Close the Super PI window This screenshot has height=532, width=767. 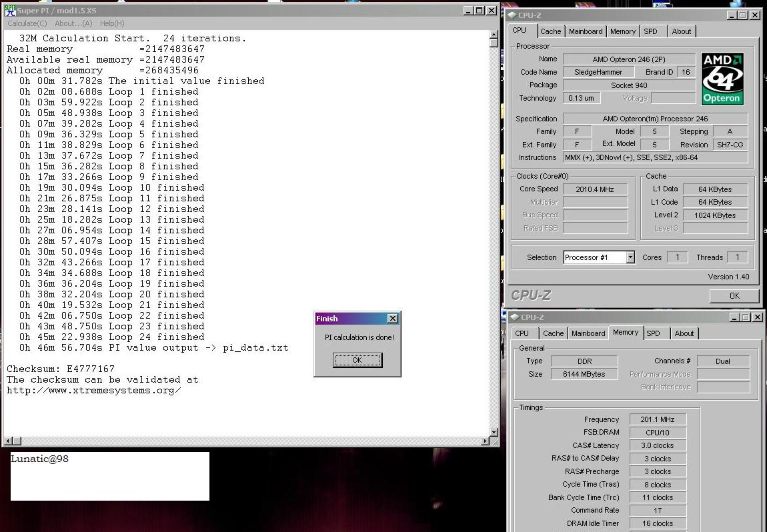pos(492,10)
